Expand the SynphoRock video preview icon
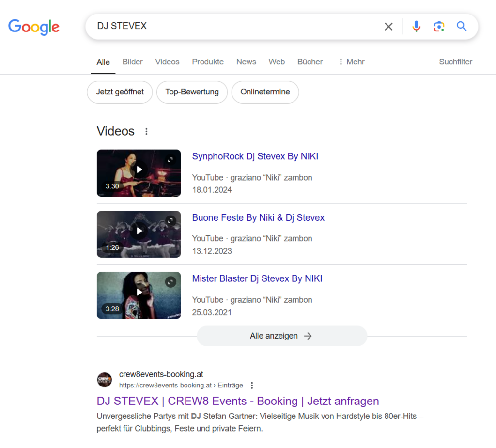496x448 pixels. (170, 159)
